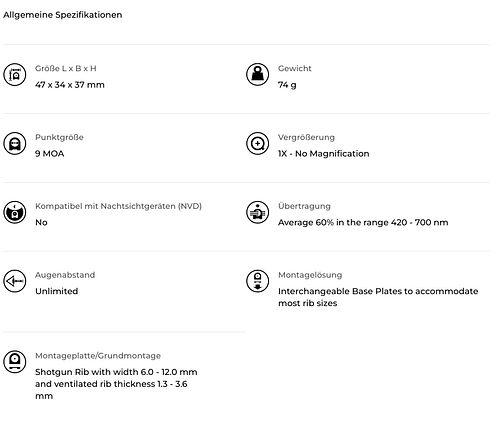Click the 9 MOA value
The image size is (500, 441).
coord(49,154)
